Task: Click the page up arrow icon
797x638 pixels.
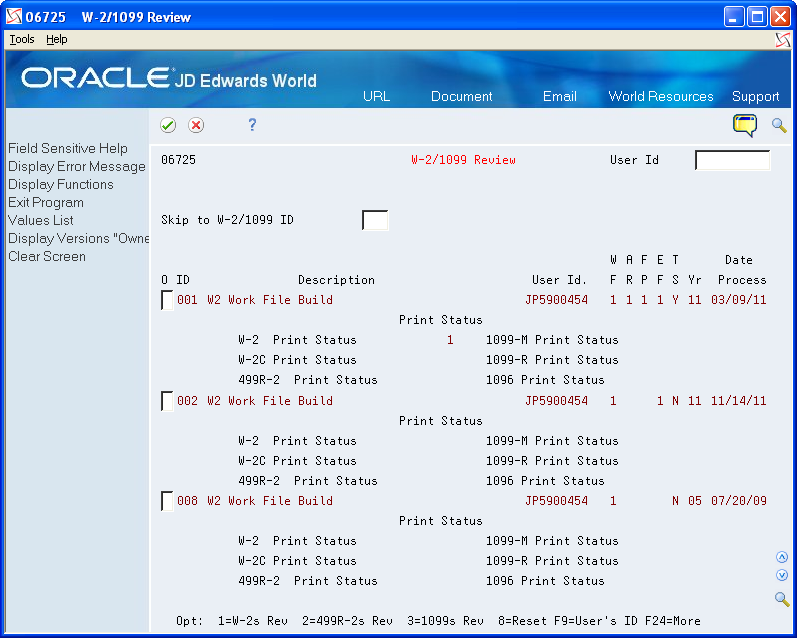Action: (782, 557)
